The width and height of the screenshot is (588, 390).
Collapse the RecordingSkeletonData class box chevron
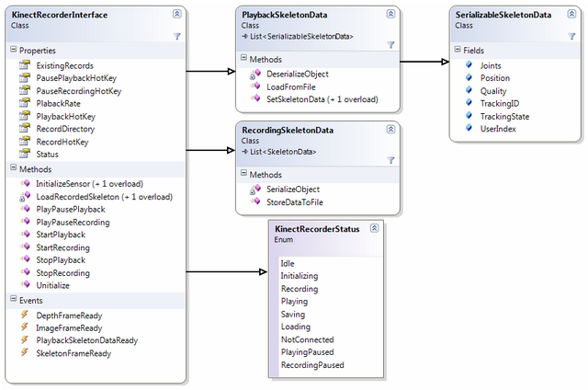[390, 130]
